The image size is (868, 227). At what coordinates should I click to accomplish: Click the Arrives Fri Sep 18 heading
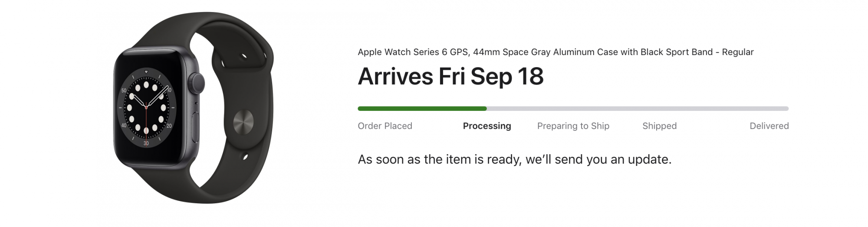[450, 76]
